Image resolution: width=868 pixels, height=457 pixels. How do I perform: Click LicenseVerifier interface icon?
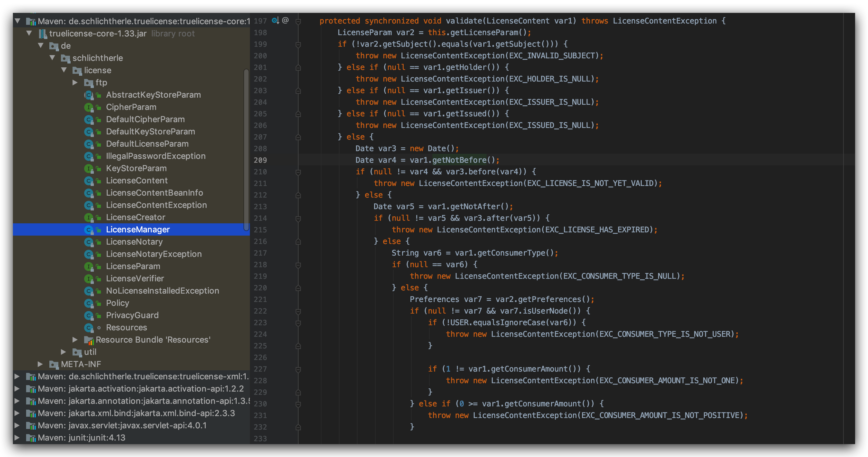point(89,278)
